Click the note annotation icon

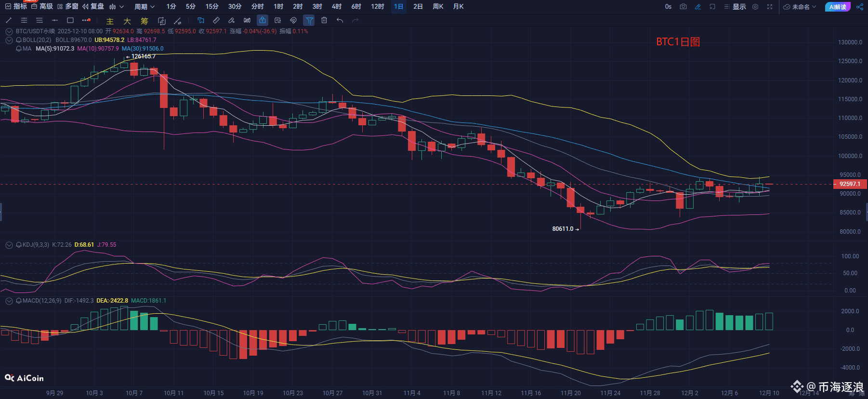[x=277, y=20]
